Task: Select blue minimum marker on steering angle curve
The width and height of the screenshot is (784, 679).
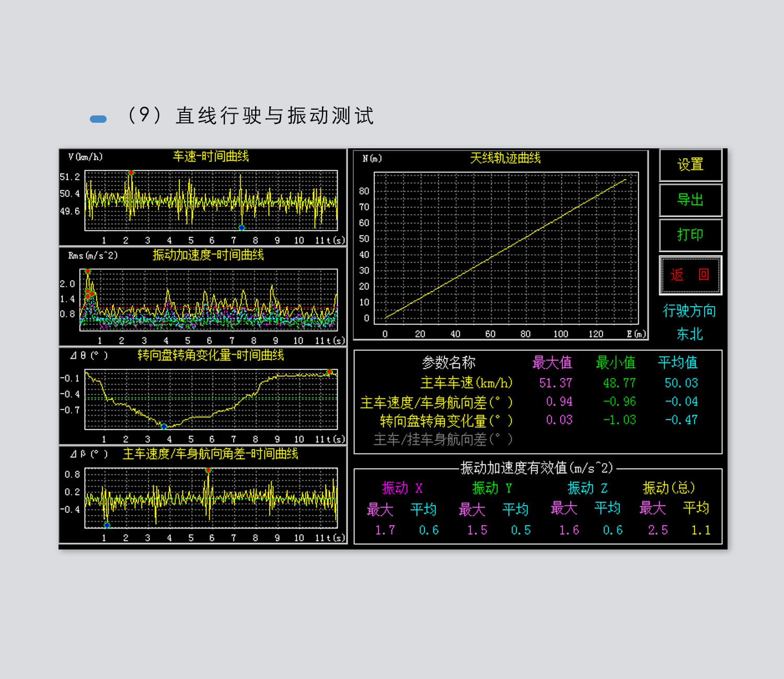Action: pos(164,427)
